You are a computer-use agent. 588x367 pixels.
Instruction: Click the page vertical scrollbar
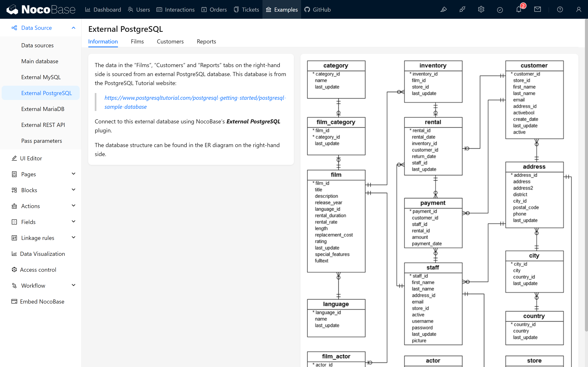(x=586, y=170)
